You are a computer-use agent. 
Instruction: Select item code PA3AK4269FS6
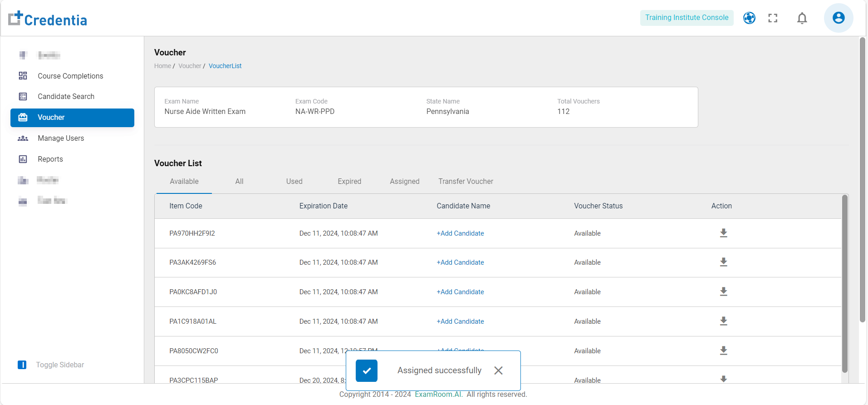pyautogui.click(x=192, y=262)
